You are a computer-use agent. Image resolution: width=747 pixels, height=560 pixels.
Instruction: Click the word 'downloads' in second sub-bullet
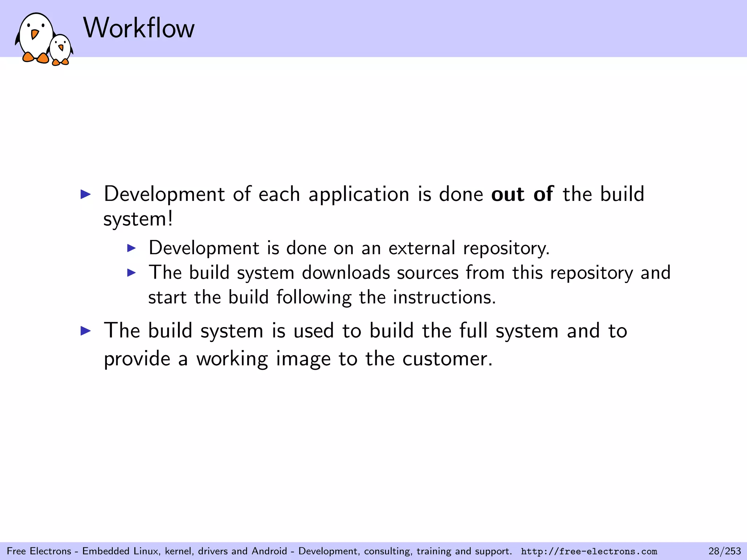(x=345, y=273)
